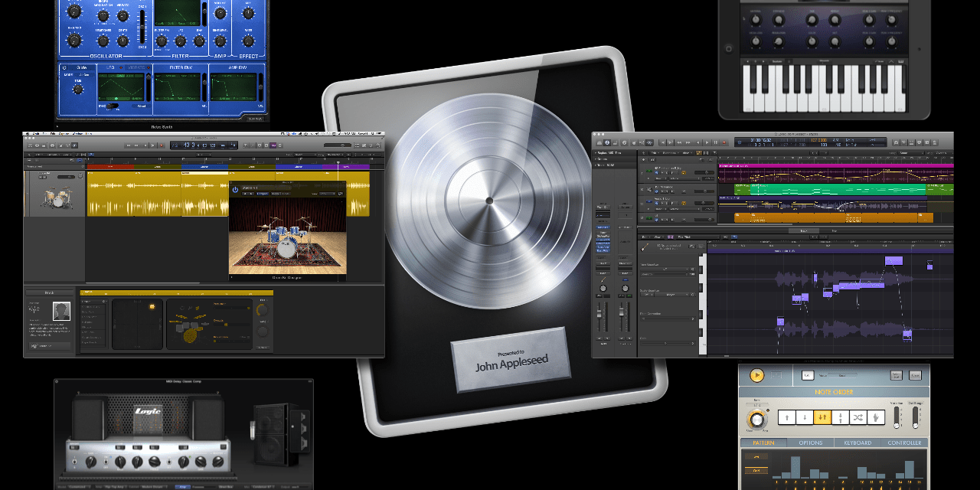Screen dimensions: 980x490
Task: Expand the Region disclosure triangle in the inspector
Action: (596, 152)
